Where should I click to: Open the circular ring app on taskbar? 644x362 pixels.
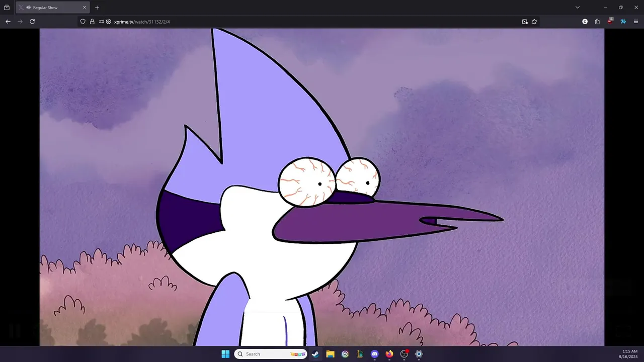[345, 354]
